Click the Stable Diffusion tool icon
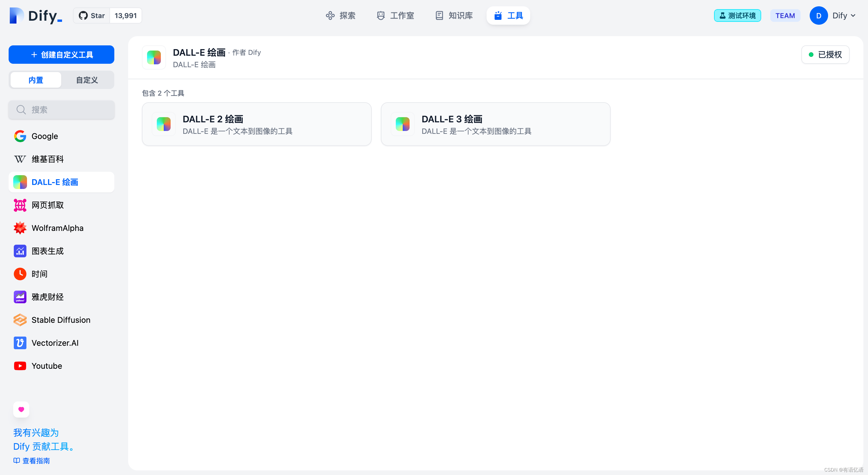The height and width of the screenshot is (475, 868). (x=19, y=320)
